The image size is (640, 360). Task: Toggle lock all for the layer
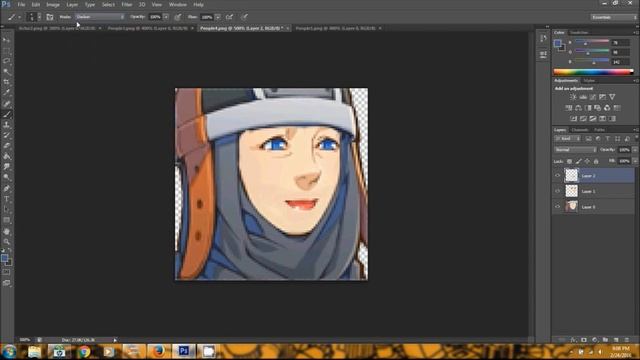point(596,162)
